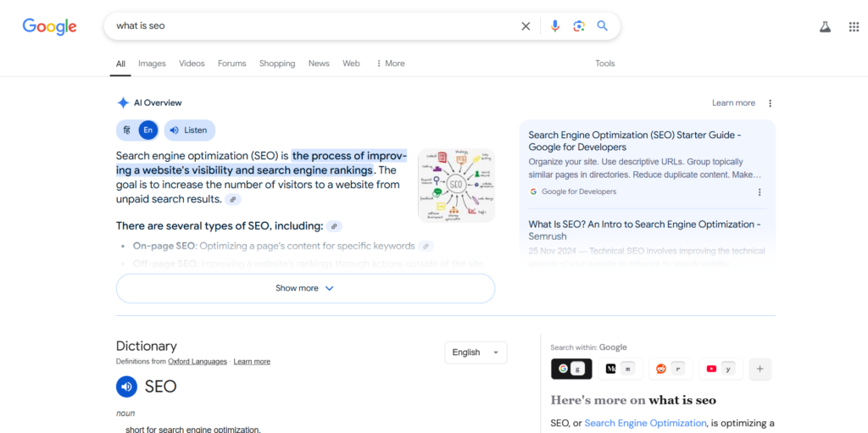Select the Medium 'm' search-within chip
Viewport: 868px width, 433px height.
pos(620,369)
